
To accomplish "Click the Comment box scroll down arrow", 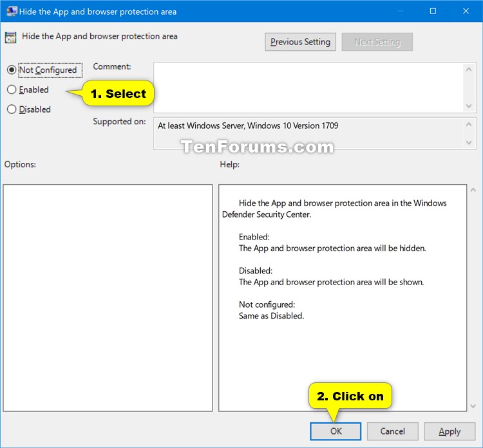I will tap(469, 106).
